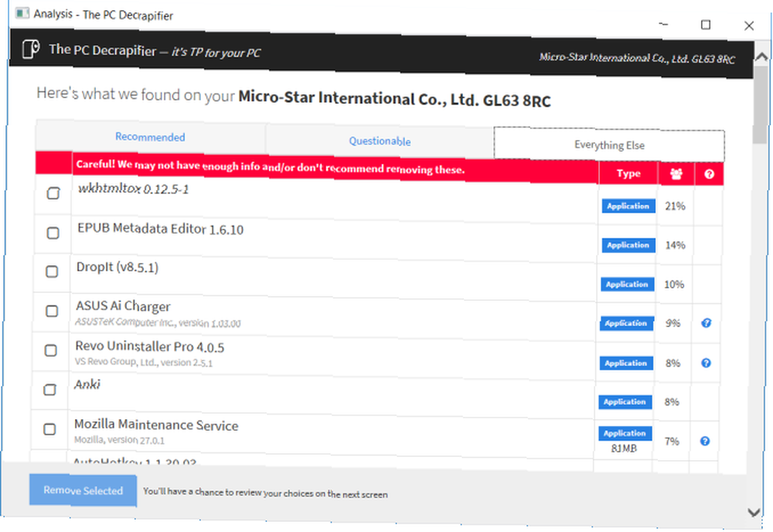This screenshot has height=532, width=773.
Task: Click Application badge for wkhtmltox
Action: coord(628,206)
